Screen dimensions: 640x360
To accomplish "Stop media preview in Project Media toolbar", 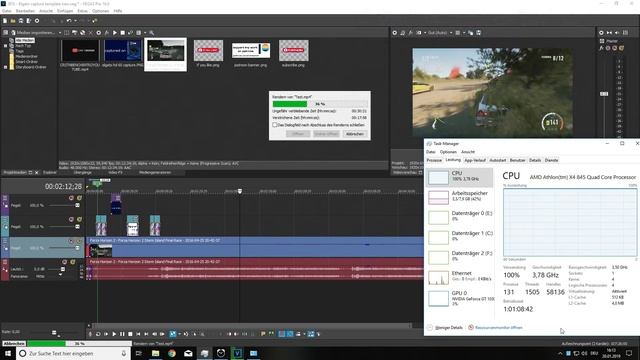I will coord(122,33).
